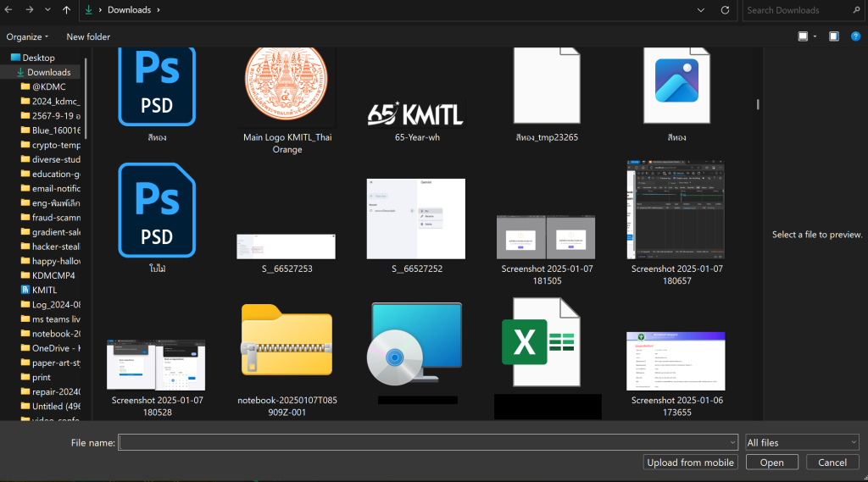
Task: Open the help question mark icon
Action: 855,36
